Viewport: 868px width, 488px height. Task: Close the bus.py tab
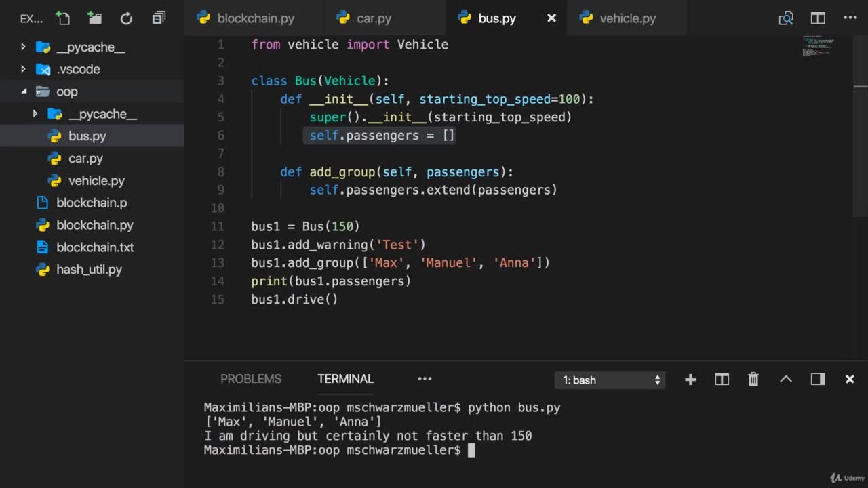[551, 18]
